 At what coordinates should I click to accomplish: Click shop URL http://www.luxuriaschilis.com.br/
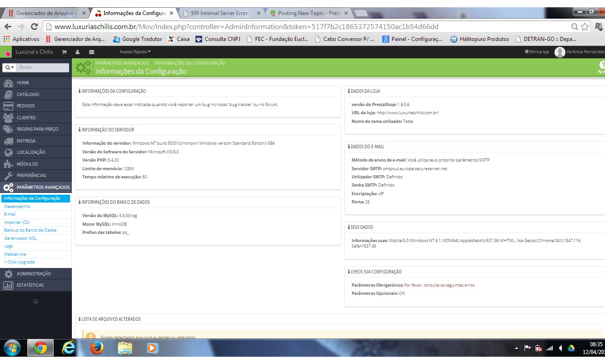(x=408, y=113)
